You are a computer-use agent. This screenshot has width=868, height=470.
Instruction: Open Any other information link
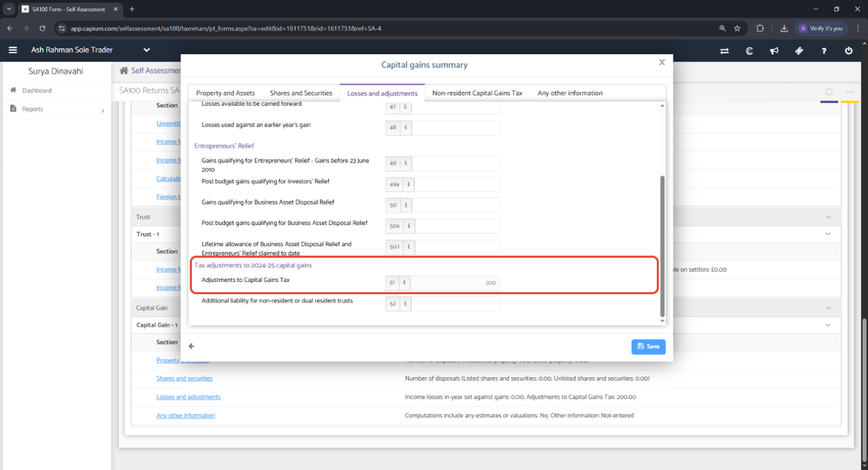point(186,415)
